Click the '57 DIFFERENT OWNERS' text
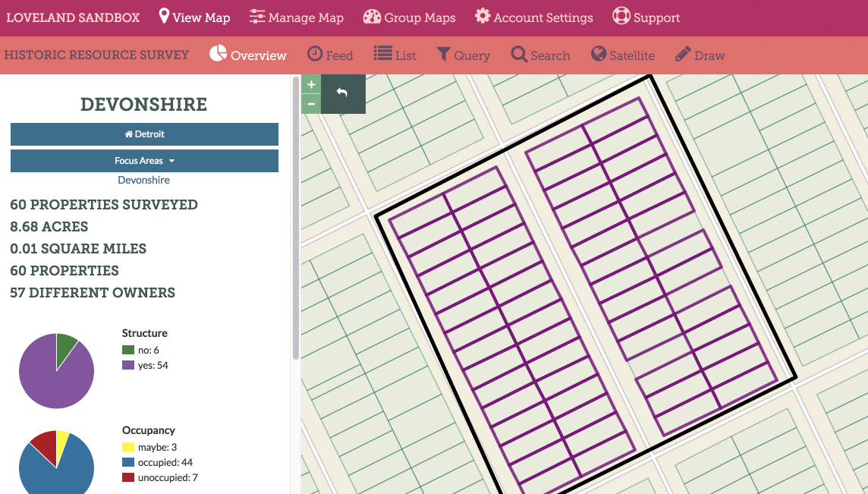 click(x=93, y=292)
